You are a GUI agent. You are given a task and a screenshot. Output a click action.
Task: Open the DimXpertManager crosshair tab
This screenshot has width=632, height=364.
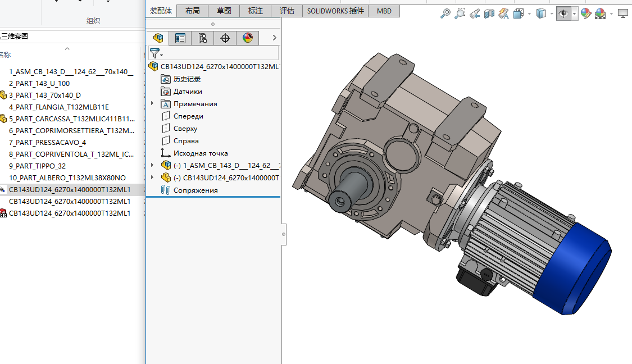[225, 38]
